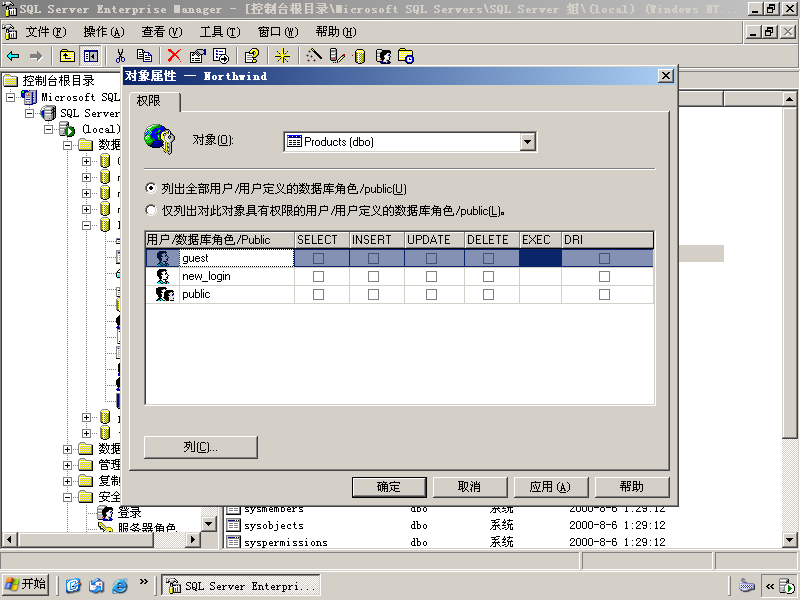Click the guest user icon in grid

(163, 258)
